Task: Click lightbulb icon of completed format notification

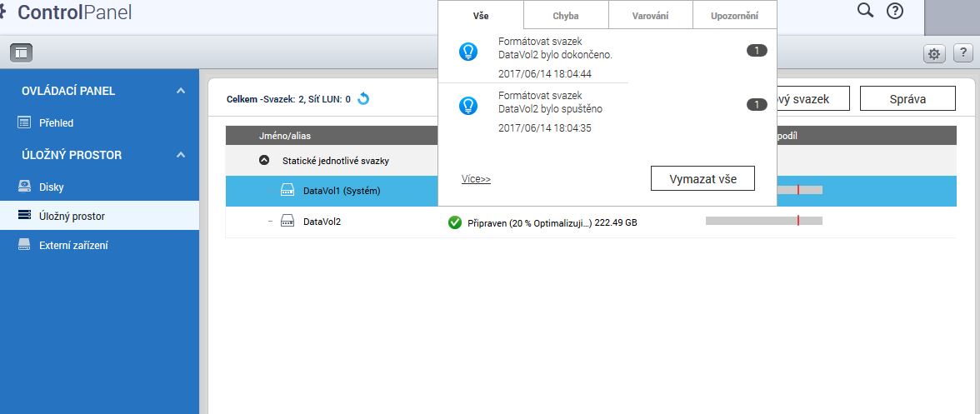Action: tap(469, 52)
